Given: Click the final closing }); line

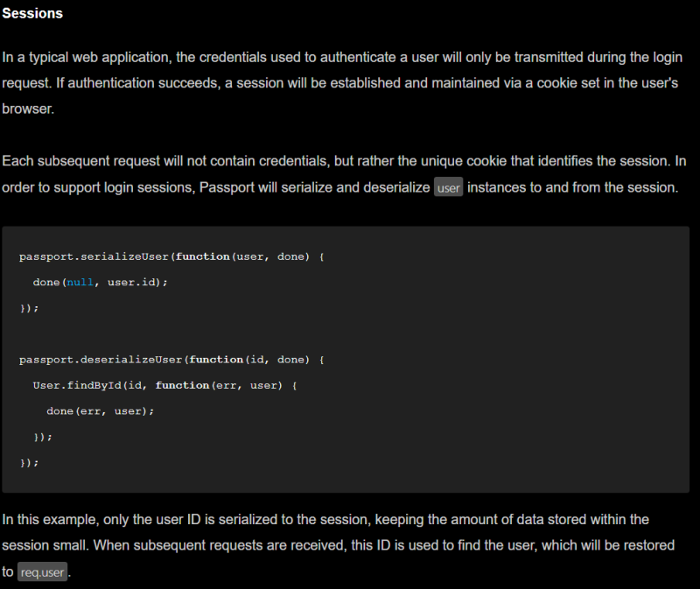Looking at the screenshot, I should [27, 462].
